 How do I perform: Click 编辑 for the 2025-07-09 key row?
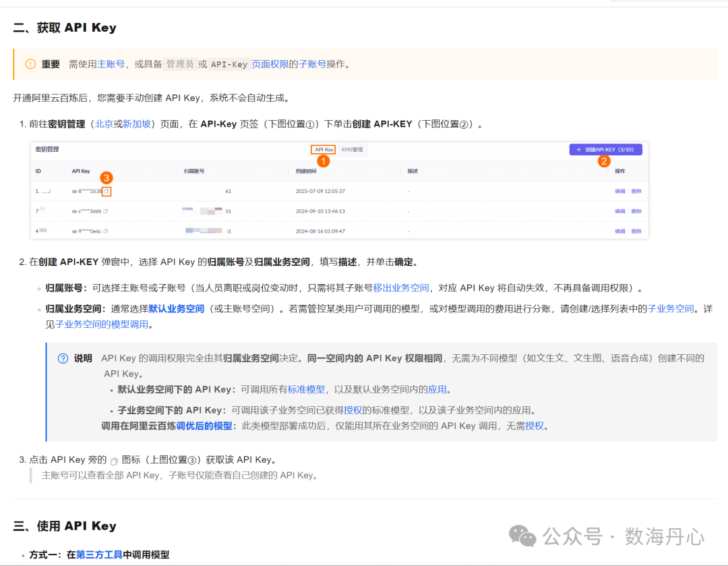point(619,191)
